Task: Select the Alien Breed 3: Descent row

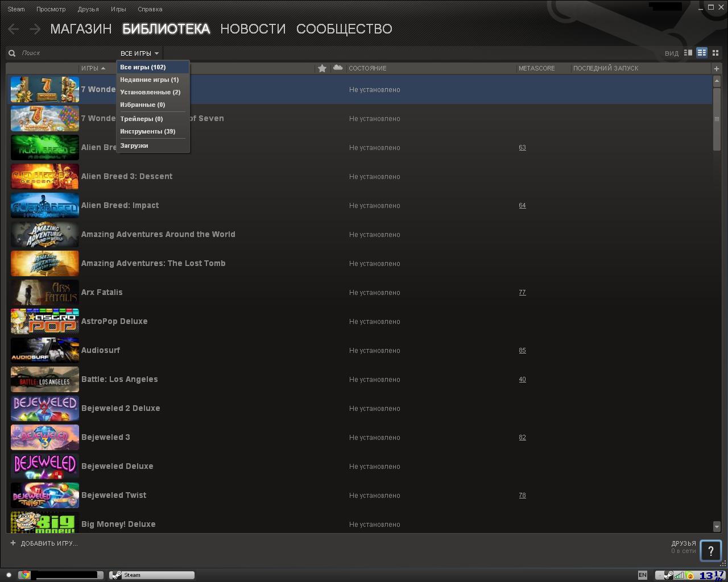Action: click(361, 176)
